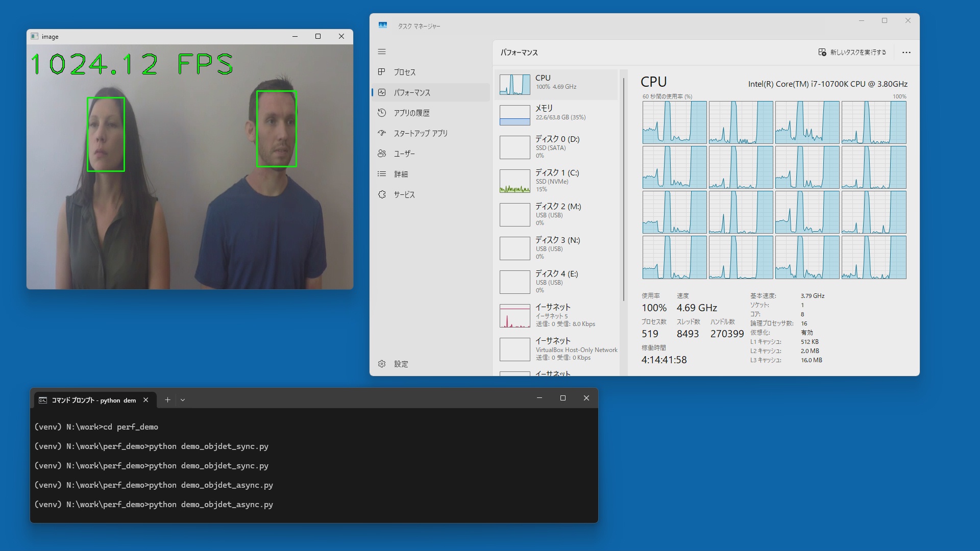Click the 新しいタスクを実行する (Run new task) button
980x551 pixels.
point(852,52)
